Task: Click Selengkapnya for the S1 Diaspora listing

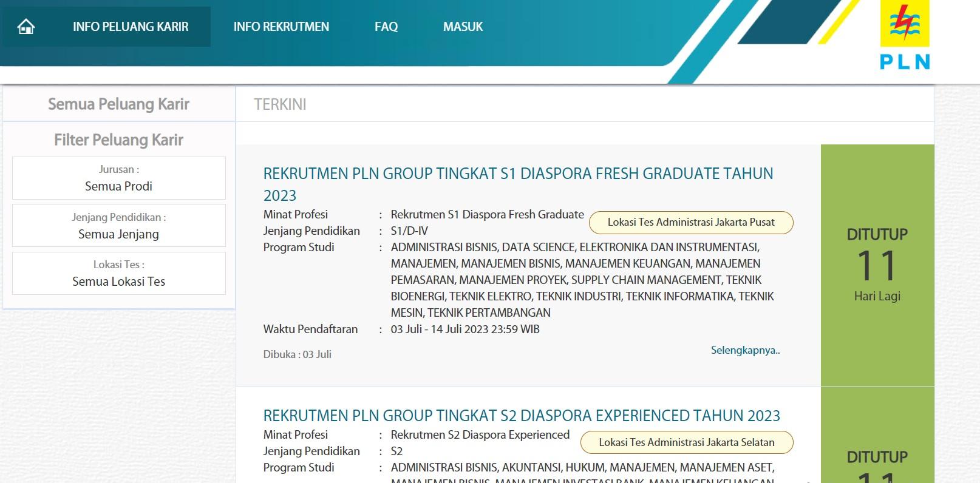Action: coord(746,350)
